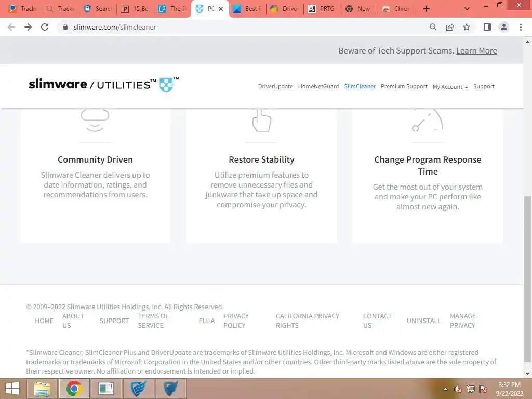Image resolution: width=532 pixels, height=399 pixels.
Task: Expand the My Account dropdown
Action: point(450,87)
